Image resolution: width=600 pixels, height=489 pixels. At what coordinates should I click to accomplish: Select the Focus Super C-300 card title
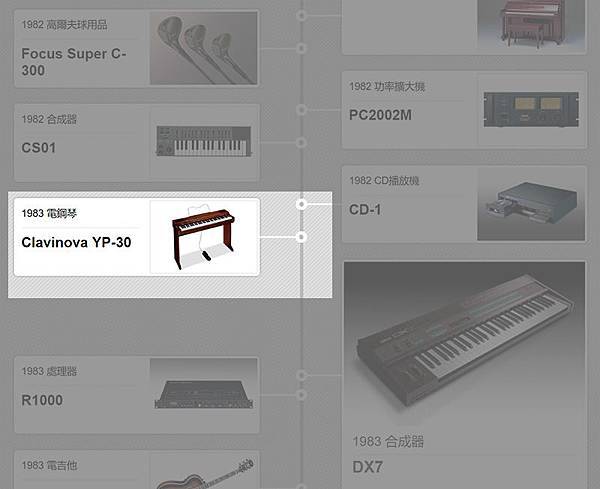click(x=73, y=62)
